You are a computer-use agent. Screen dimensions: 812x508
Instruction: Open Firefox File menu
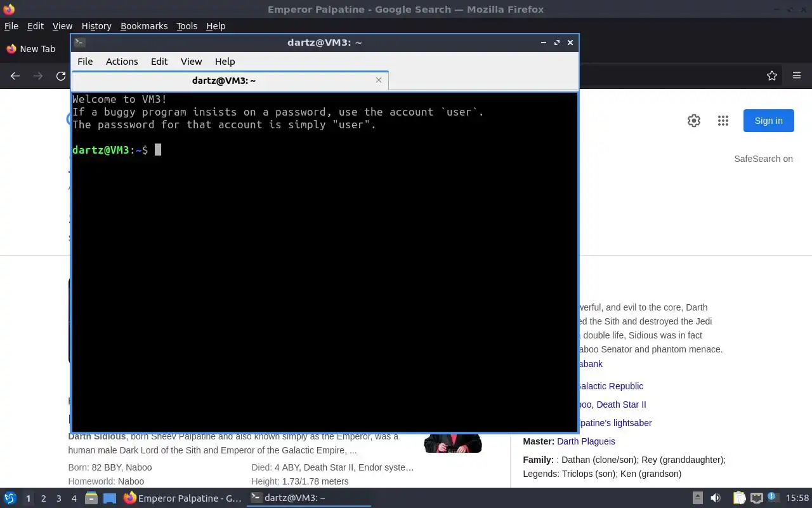coord(11,26)
